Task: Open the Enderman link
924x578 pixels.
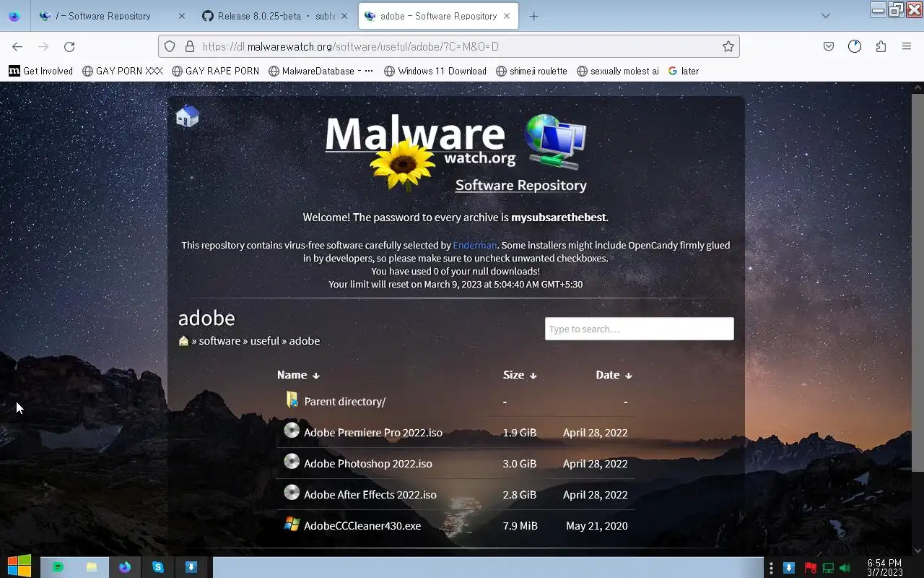Action: pyautogui.click(x=475, y=245)
